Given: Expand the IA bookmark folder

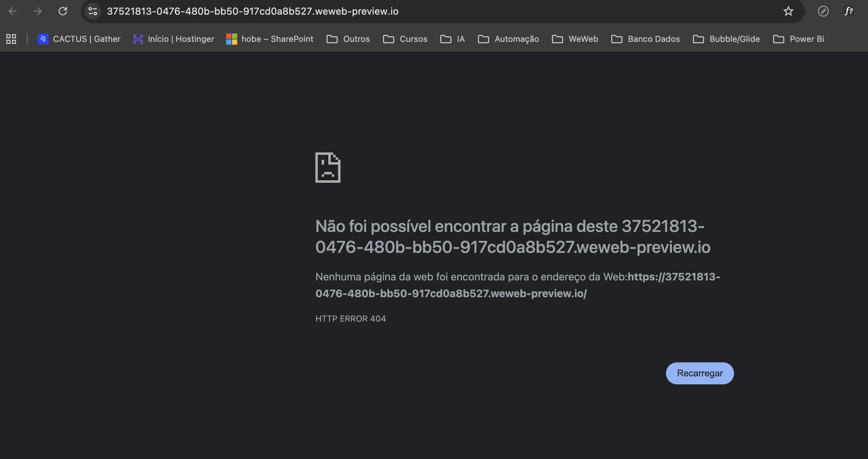Looking at the screenshot, I should tap(452, 39).
